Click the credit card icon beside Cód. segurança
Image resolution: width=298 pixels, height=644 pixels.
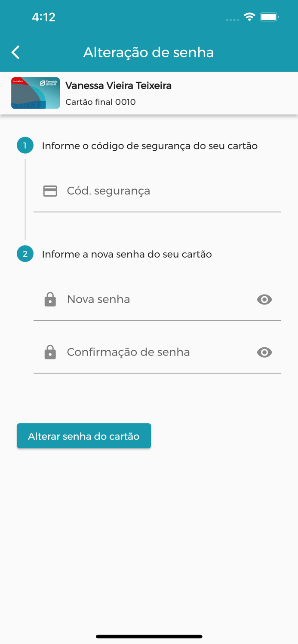point(50,191)
